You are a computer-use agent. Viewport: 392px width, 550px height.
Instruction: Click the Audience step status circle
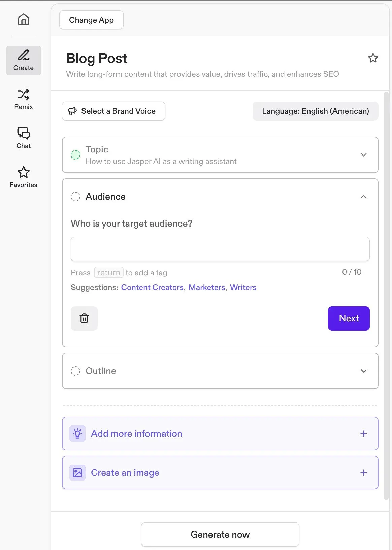(75, 197)
